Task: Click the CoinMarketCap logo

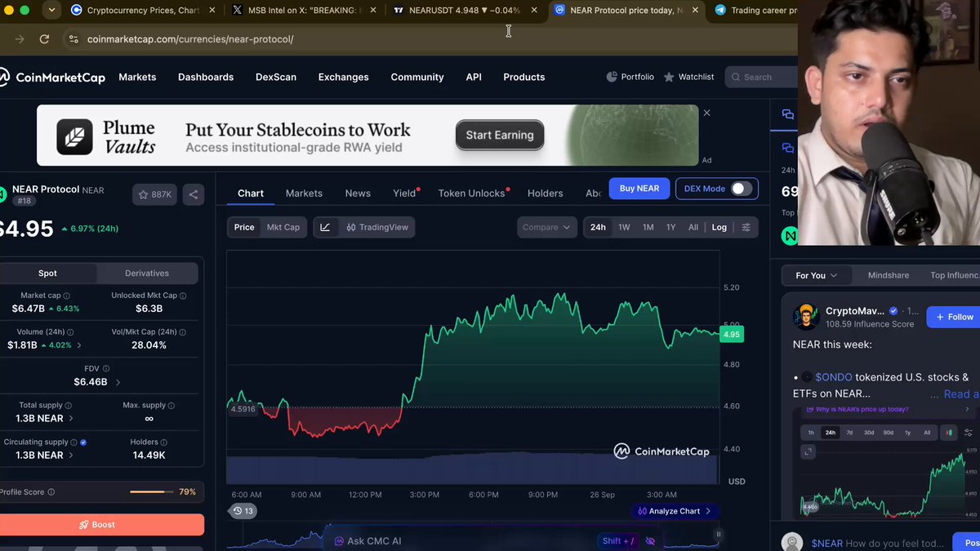Action: tap(52, 78)
